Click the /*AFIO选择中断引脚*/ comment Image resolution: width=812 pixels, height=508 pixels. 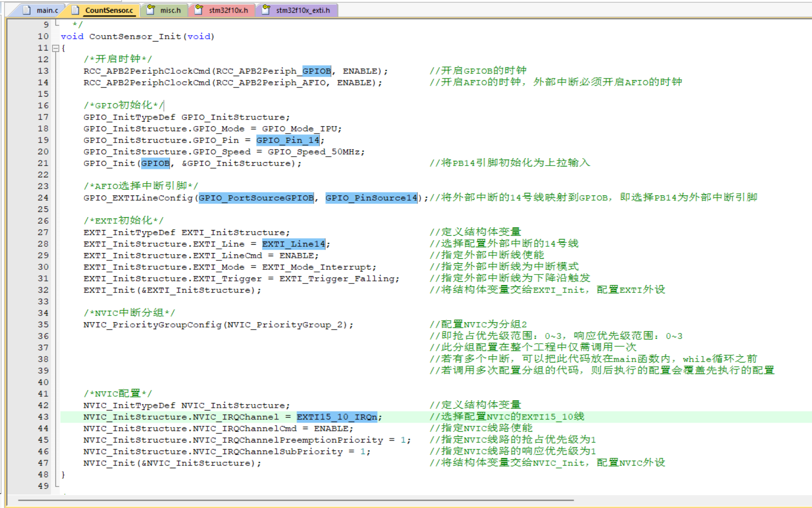[141, 186]
